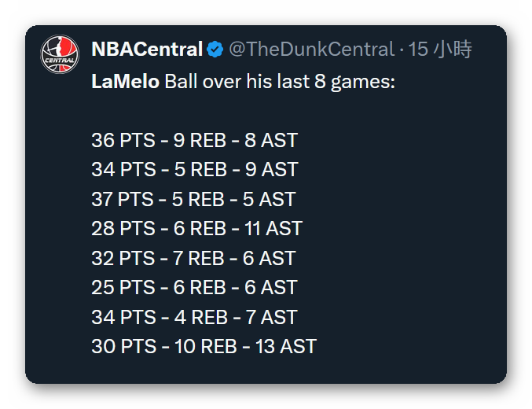This screenshot has width=532, height=409.
Task: Click the text "over his last 8 games:"
Action: (279, 83)
